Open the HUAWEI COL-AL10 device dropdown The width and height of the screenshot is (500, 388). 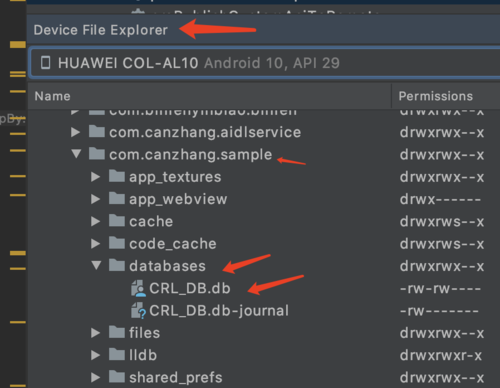(x=265, y=63)
